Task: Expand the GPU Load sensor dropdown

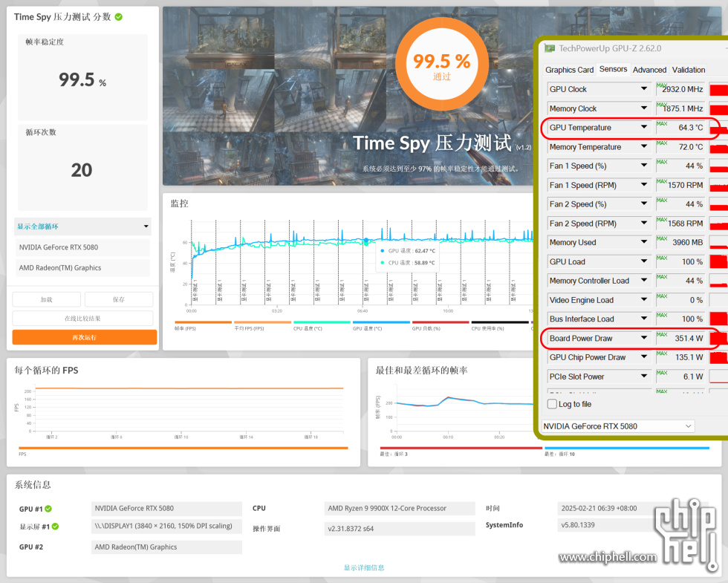Action: click(644, 261)
